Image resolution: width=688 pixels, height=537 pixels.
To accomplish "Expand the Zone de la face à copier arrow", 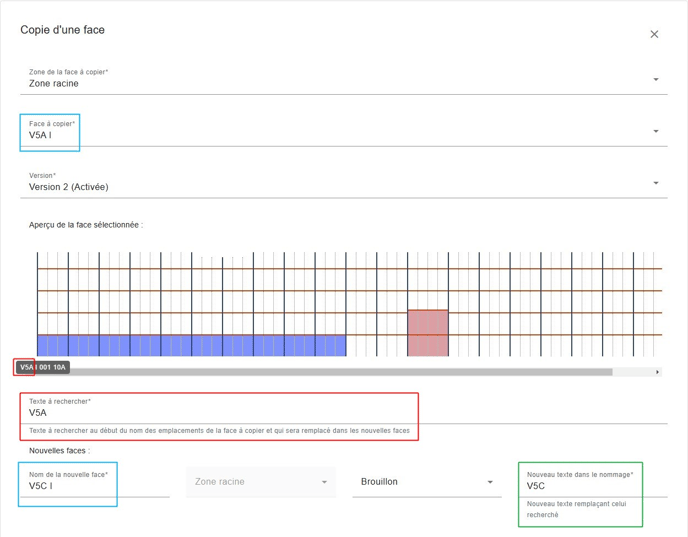I will pyautogui.click(x=656, y=80).
